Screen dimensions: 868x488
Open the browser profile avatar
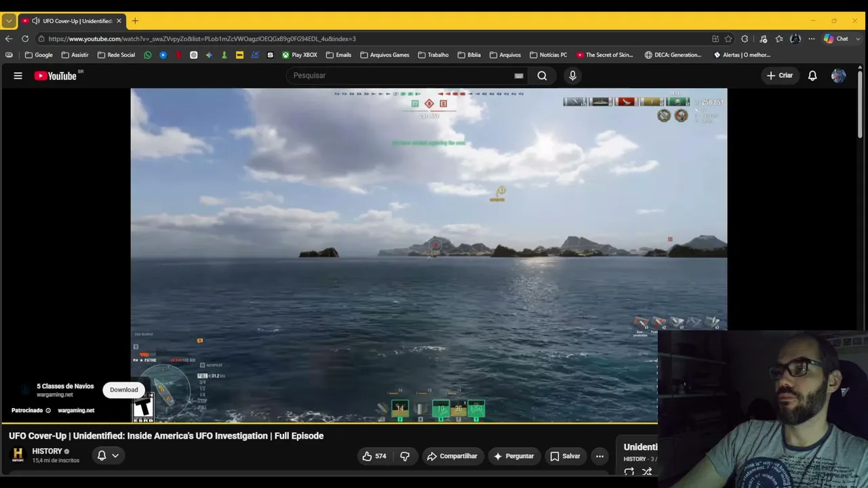click(795, 39)
